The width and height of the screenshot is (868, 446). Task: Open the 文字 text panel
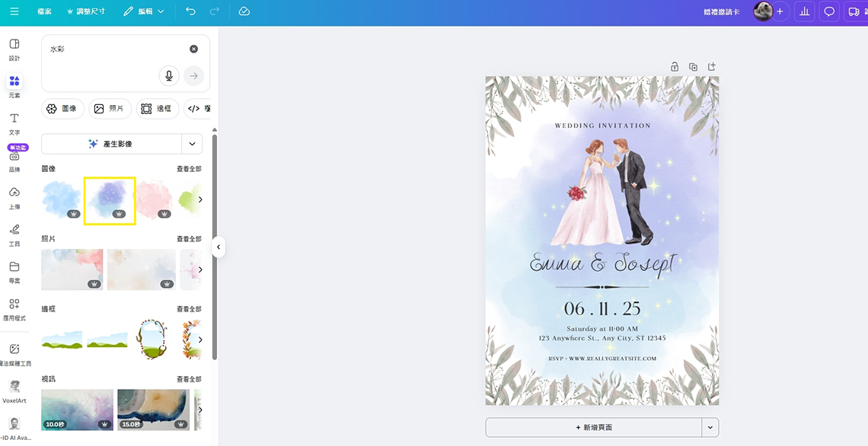[14, 123]
